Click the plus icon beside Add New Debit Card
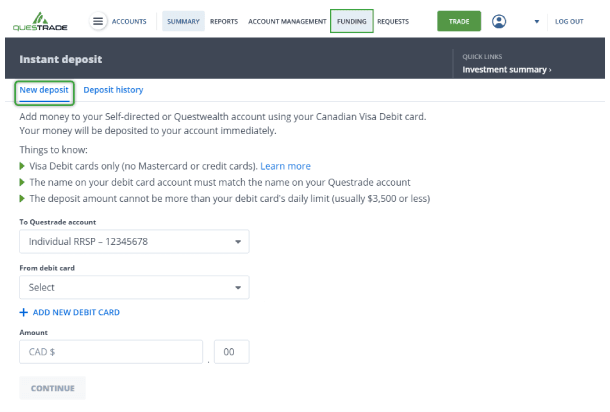The height and width of the screenshot is (412, 610). click(x=23, y=313)
